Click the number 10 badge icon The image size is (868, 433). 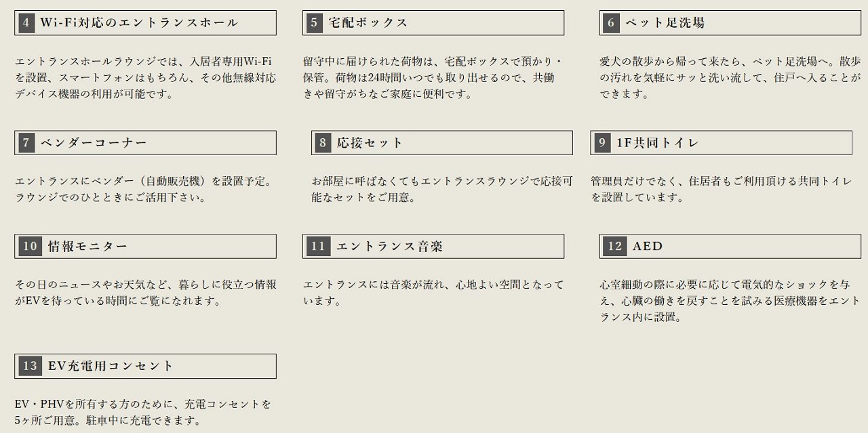tap(30, 247)
